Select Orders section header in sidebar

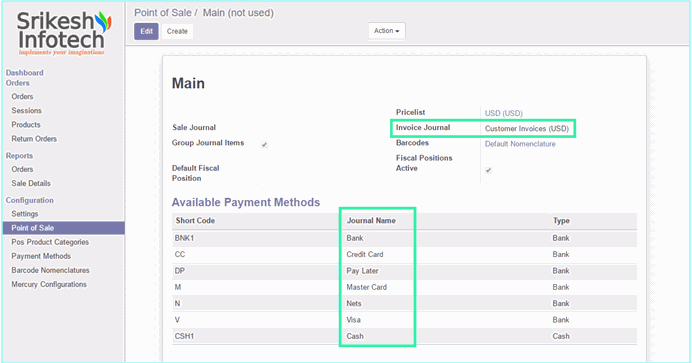tap(18, 83)
